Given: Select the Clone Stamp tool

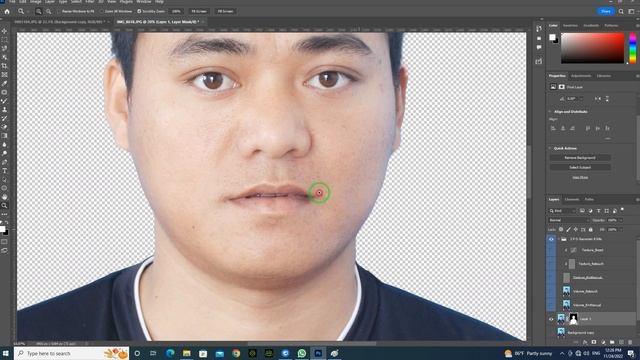Looking at the screenshot, I should point(4,109).
